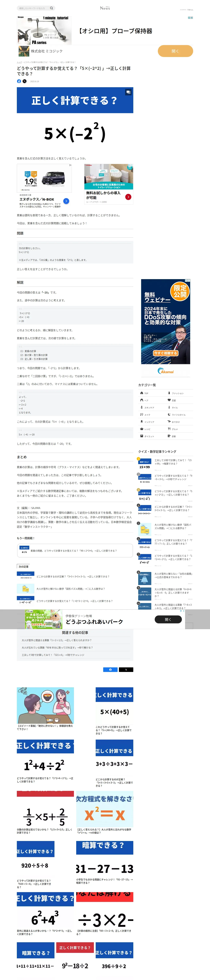Viewport: 210px width, 980px height.
Task: Open 5×(40+5) article card
Action: pyautogui.click(x=114, y=711)
